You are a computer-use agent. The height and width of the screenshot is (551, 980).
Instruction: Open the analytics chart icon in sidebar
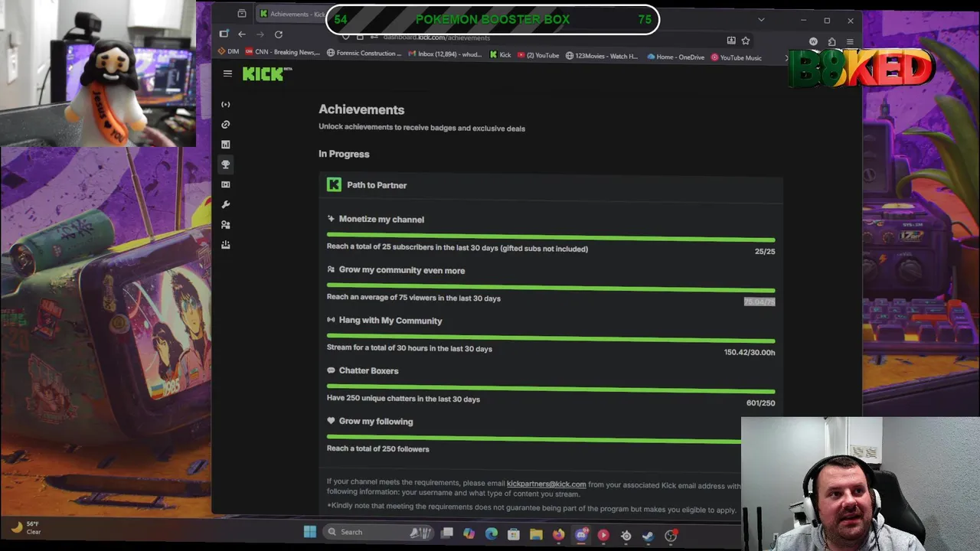(x=225, y=144)
